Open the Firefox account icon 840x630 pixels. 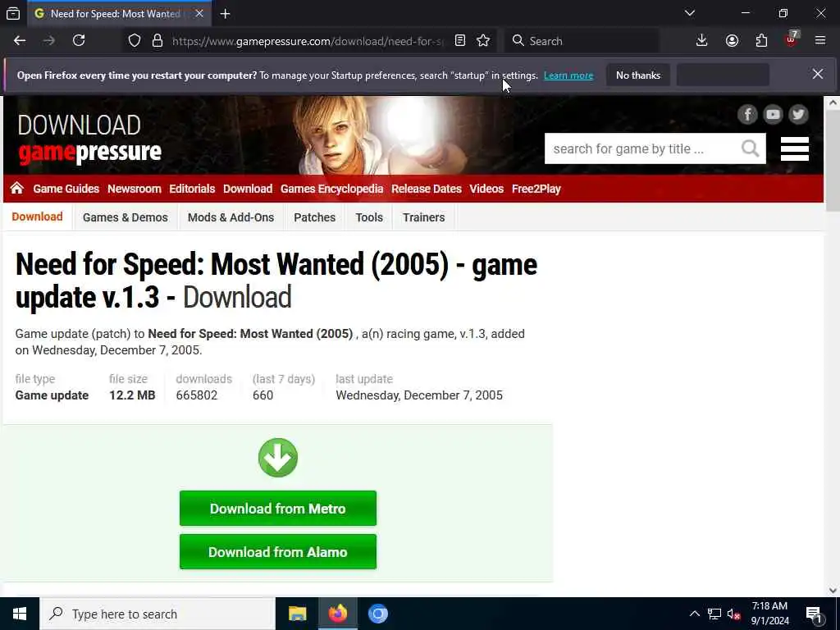[x=732, y=41]
